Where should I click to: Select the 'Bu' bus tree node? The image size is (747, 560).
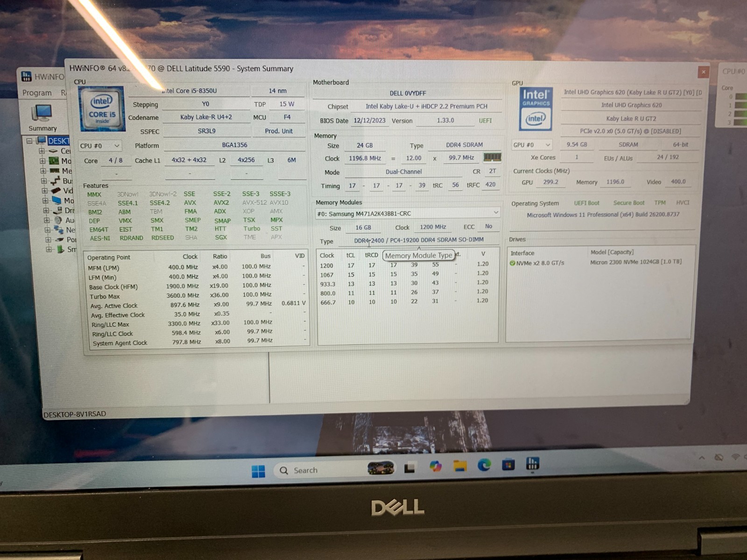click(x=61, y=181)
